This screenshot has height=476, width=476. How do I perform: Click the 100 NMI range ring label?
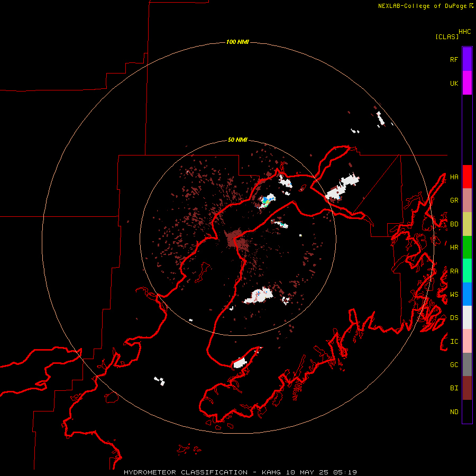(237, 42)
